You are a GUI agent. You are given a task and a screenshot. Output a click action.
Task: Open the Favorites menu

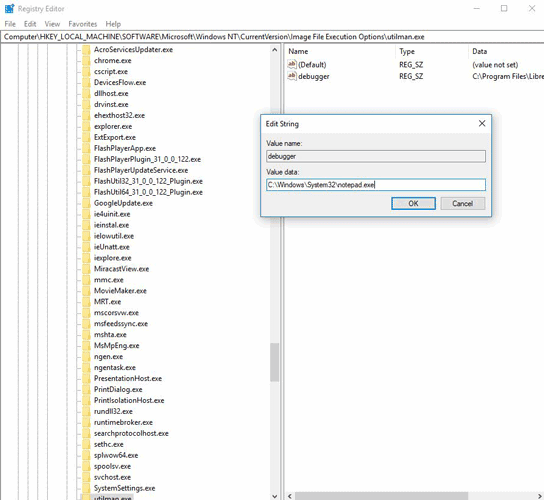83,24
